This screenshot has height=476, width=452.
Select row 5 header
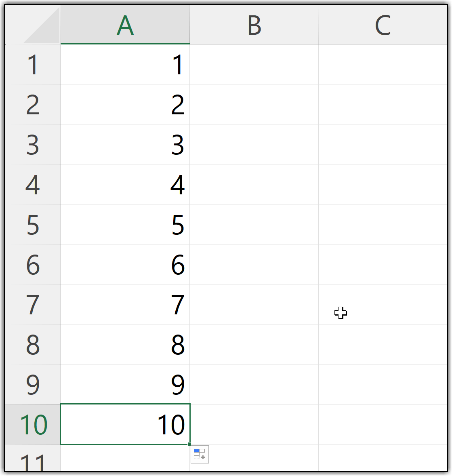[x=33, y=225]
